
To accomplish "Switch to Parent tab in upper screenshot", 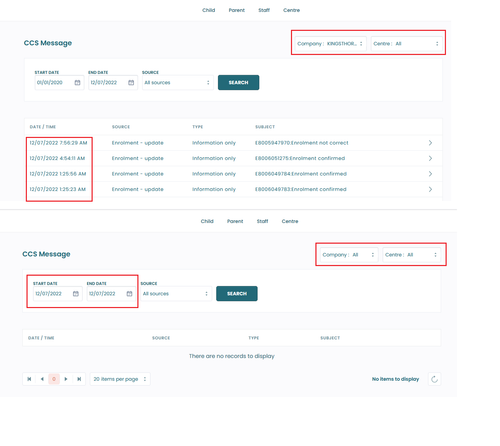I will click(x=237, y=10).
